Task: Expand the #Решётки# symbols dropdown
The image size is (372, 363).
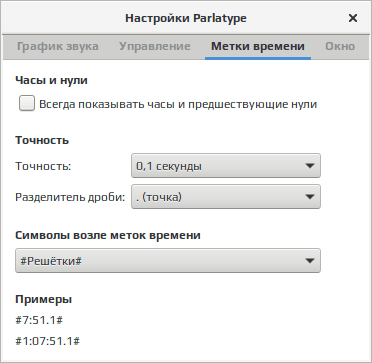Action: click(168, 261)
